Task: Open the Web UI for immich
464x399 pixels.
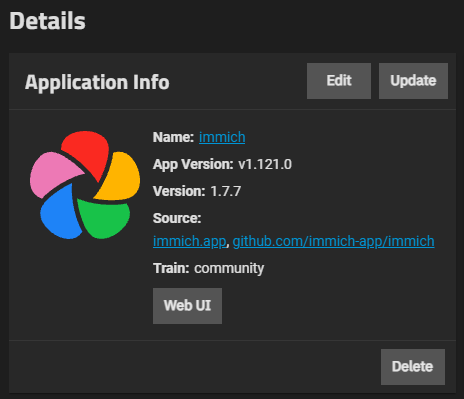Action: coord(187,306)
